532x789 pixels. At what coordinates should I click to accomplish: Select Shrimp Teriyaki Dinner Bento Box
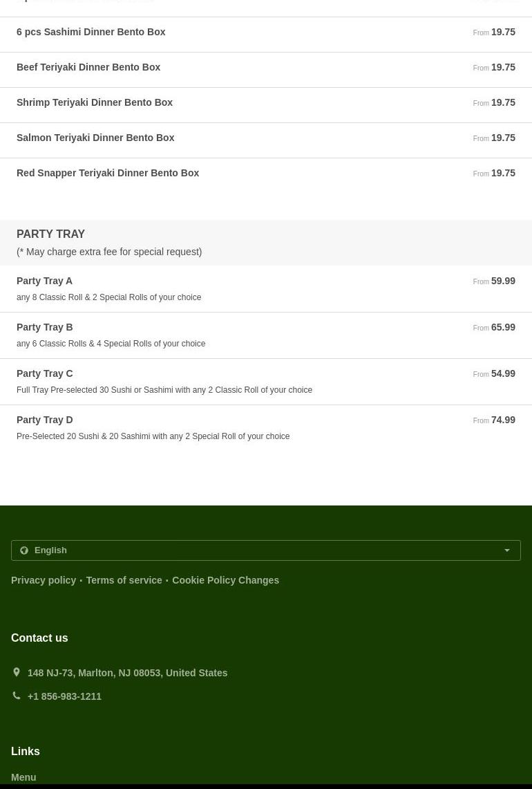[95, 102]
